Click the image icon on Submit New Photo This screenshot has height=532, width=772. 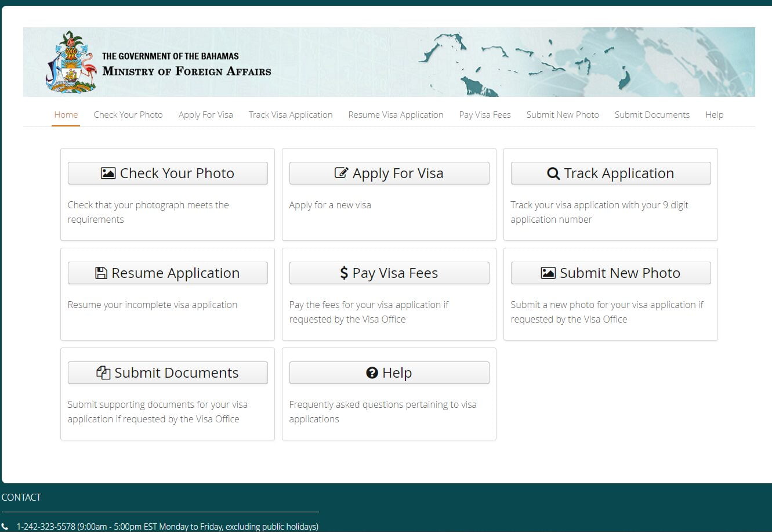(548, 273)
